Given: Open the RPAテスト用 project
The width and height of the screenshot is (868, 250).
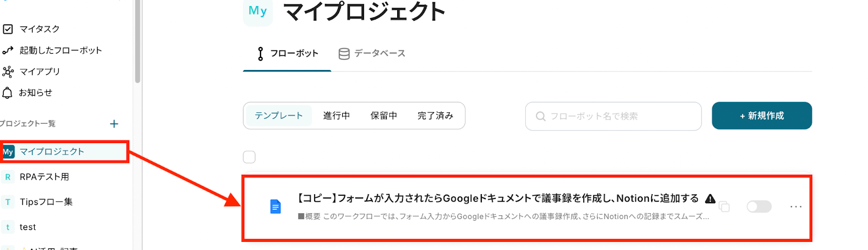Looking at the screenshot, I should [44, 177].
